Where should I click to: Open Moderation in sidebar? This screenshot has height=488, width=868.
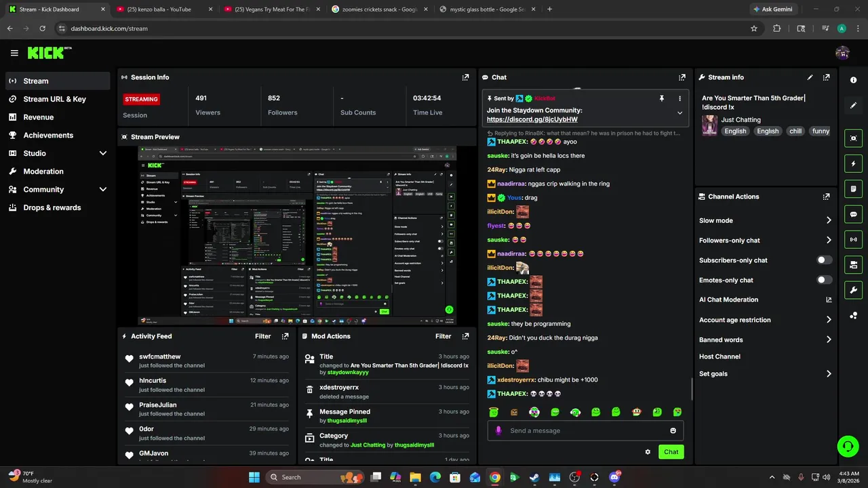pos(58,171)
